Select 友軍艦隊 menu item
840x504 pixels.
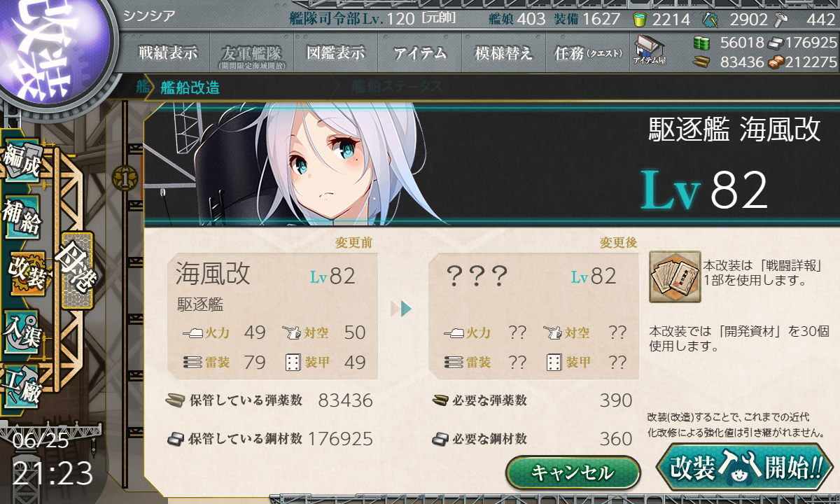coord(251,53)
